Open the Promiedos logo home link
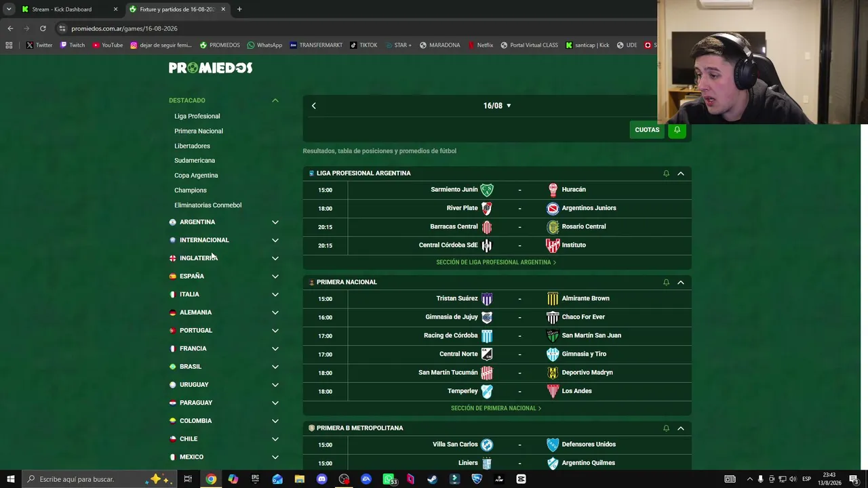Viewport: 868px width, 488px height. 210,68
